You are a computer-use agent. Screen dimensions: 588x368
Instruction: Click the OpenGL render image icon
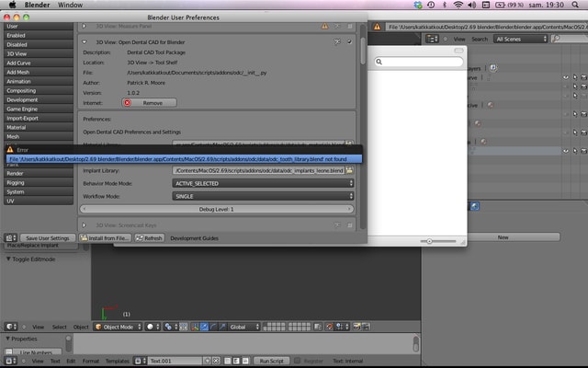(356, 327)
